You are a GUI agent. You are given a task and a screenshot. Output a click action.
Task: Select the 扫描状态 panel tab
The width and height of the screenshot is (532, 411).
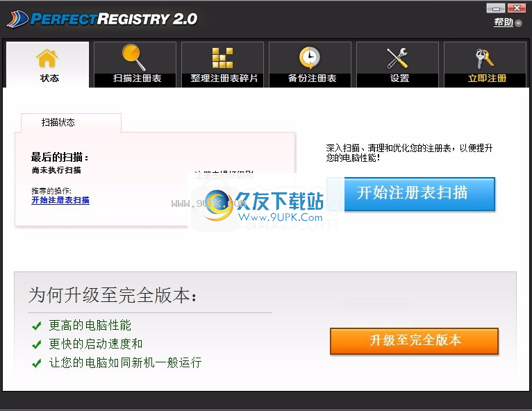click(72, 122)
